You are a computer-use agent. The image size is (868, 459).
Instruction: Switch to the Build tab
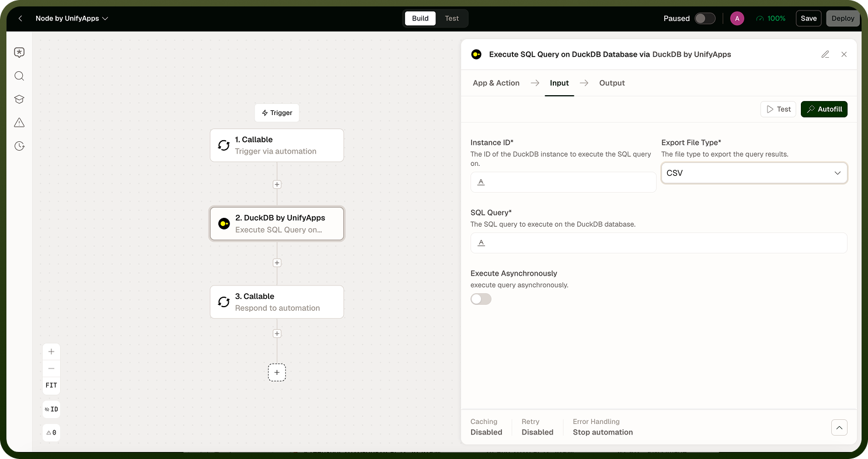(x=420, y=19)
